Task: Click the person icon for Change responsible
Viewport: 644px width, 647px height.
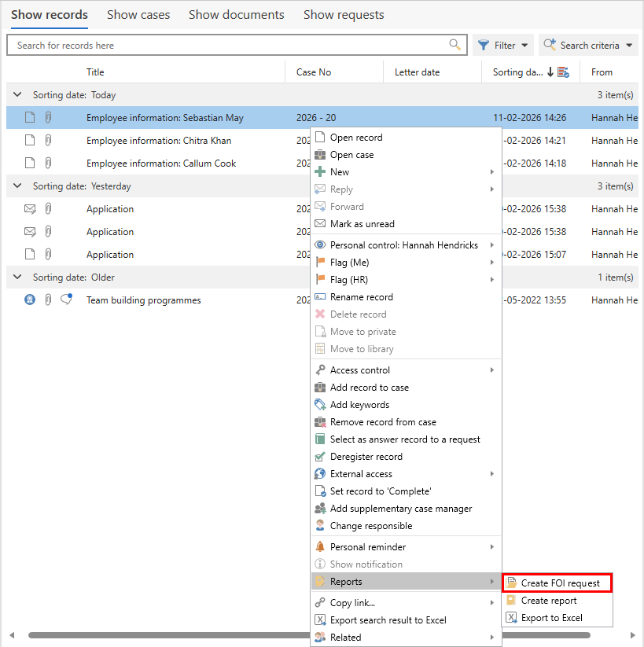Action: (x=320, y=525)
